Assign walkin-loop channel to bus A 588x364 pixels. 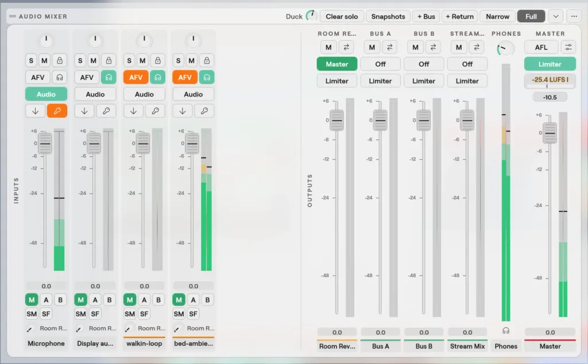tap(144, 300)
